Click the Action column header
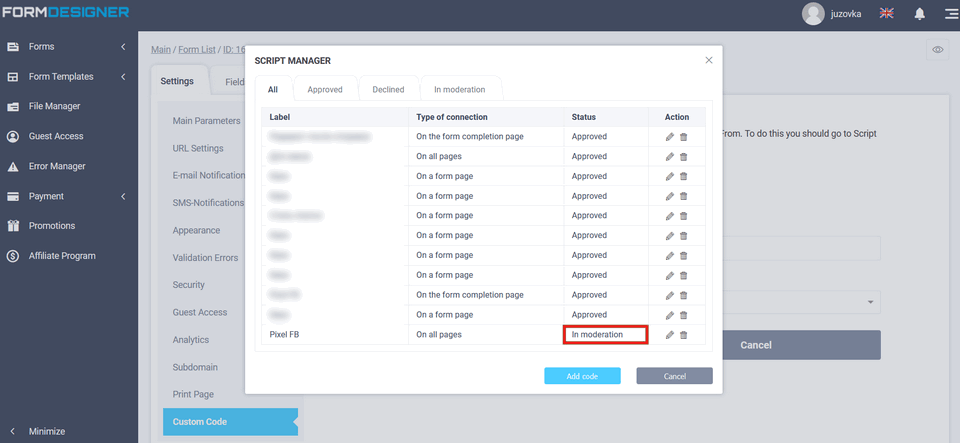This screenshot has width=960, height=443. (677, 117)
